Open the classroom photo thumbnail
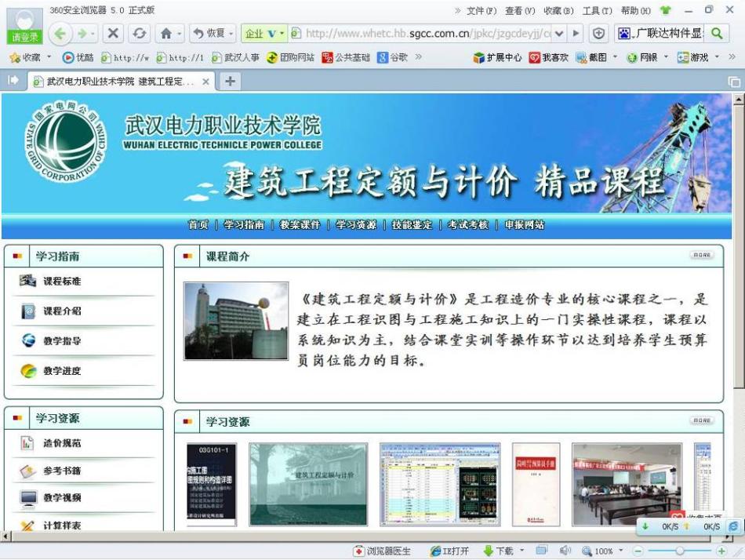The image size is (745, 560). click(x=627, y=485)
